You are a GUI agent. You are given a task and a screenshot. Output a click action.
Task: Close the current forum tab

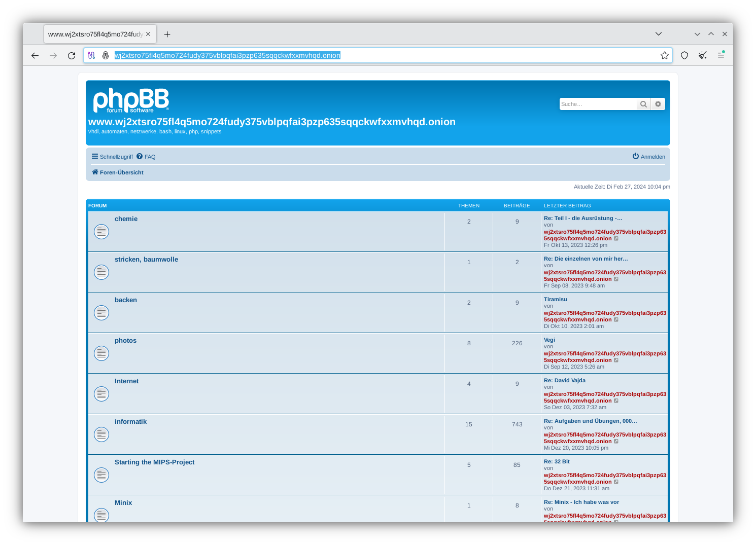tap(148, 34)
